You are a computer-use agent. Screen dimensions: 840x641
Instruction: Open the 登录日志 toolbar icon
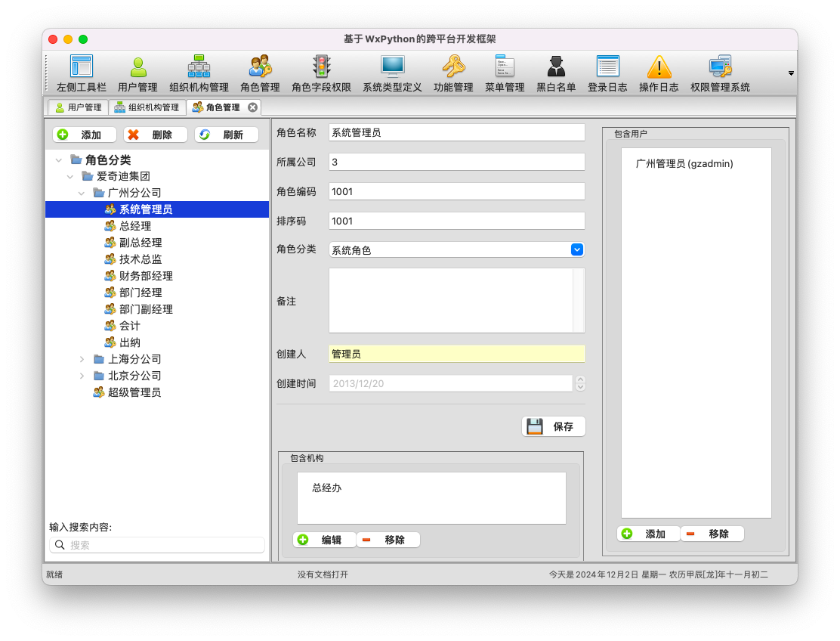click(x=607, y=68)
